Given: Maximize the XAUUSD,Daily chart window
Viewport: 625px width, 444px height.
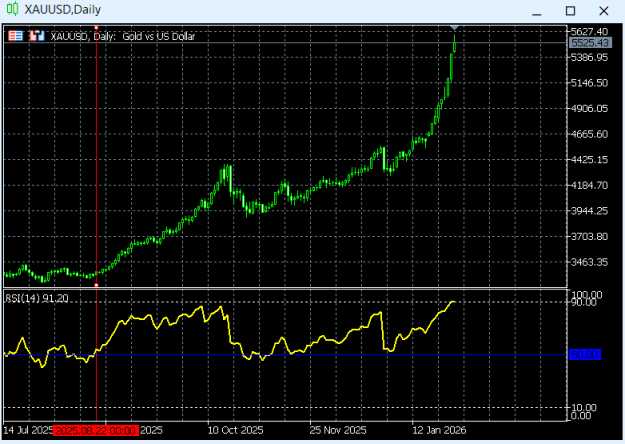Looking at the screenshot, I should pos(570,11).
